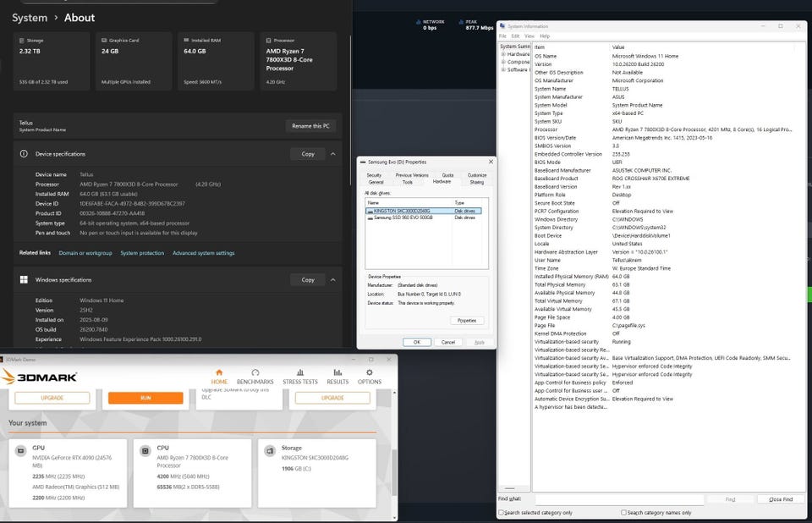Open the 3DMark Options gear icon
This screenshot has height=523, width=812.
coord(369,372)
